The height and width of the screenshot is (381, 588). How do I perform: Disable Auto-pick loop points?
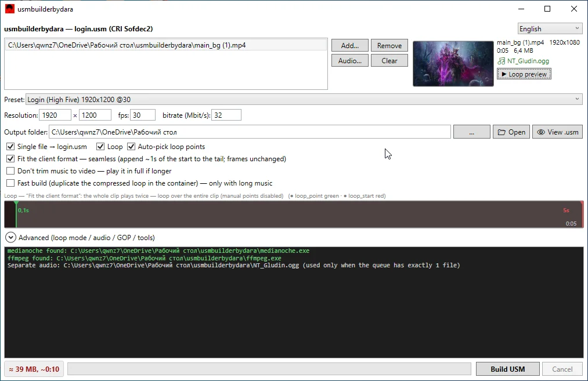(131, 147)
